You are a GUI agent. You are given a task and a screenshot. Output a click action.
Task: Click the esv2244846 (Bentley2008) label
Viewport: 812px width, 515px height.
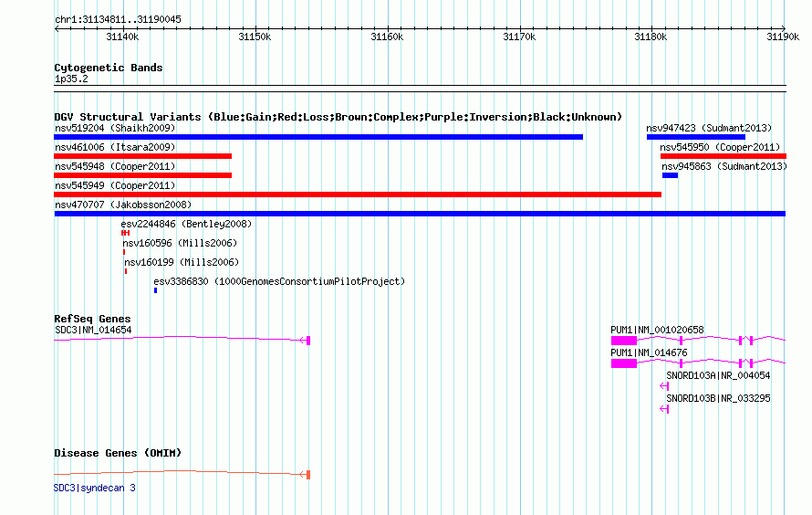coord(186,224)
